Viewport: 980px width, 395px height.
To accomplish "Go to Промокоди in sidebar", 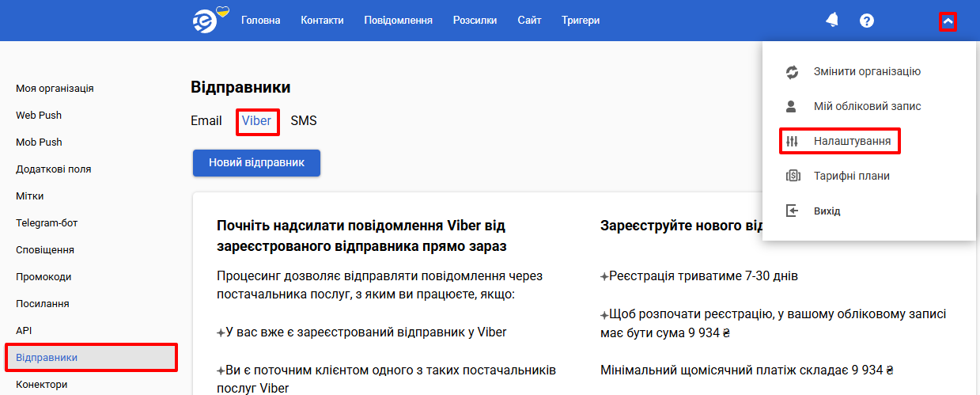I will (x=44, y=276).
